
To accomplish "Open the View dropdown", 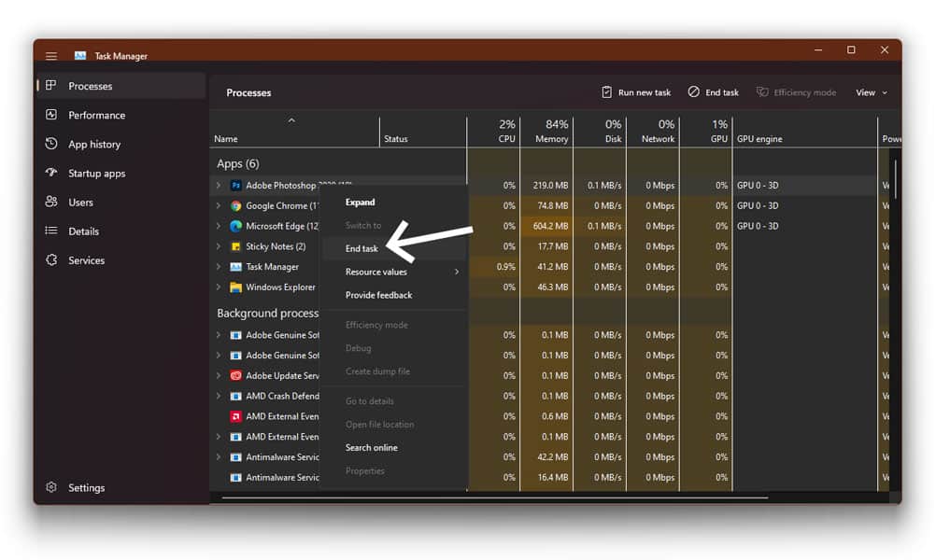I will [x=872, y=92].
